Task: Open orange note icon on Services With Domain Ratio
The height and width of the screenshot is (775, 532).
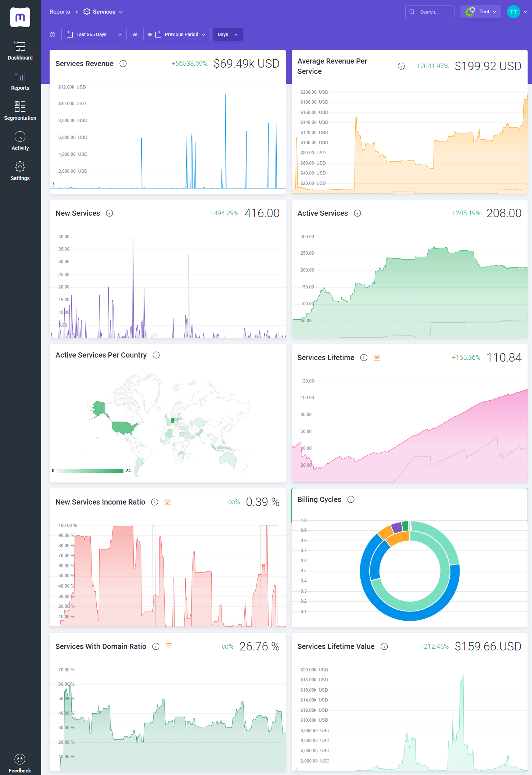Action: (x=169, y=646)
